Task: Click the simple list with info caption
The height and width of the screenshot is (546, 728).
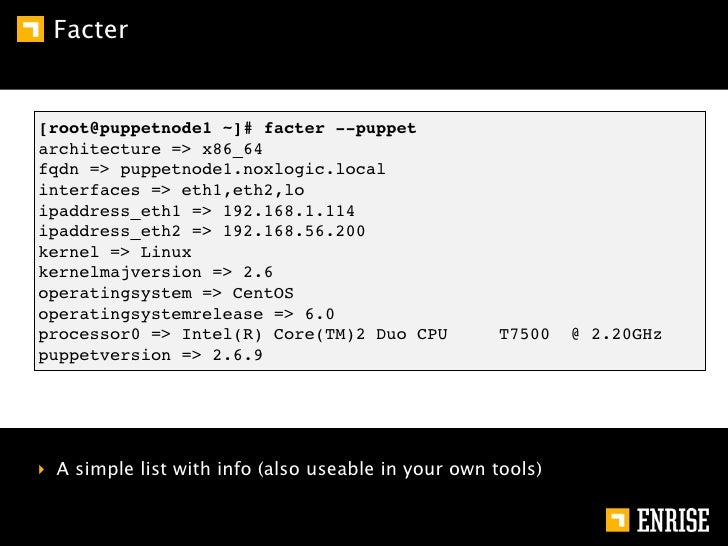Action: 299,469
